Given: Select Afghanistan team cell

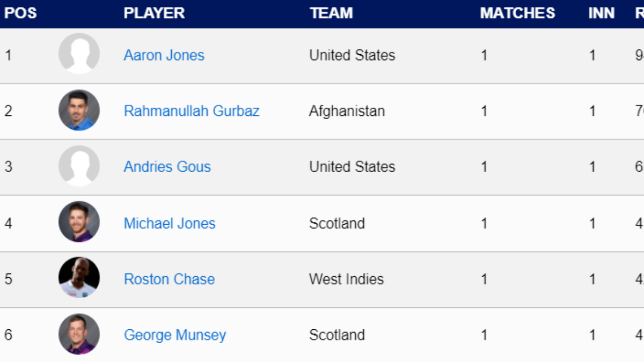Looking at the screenshot, I should coord(347,111).
